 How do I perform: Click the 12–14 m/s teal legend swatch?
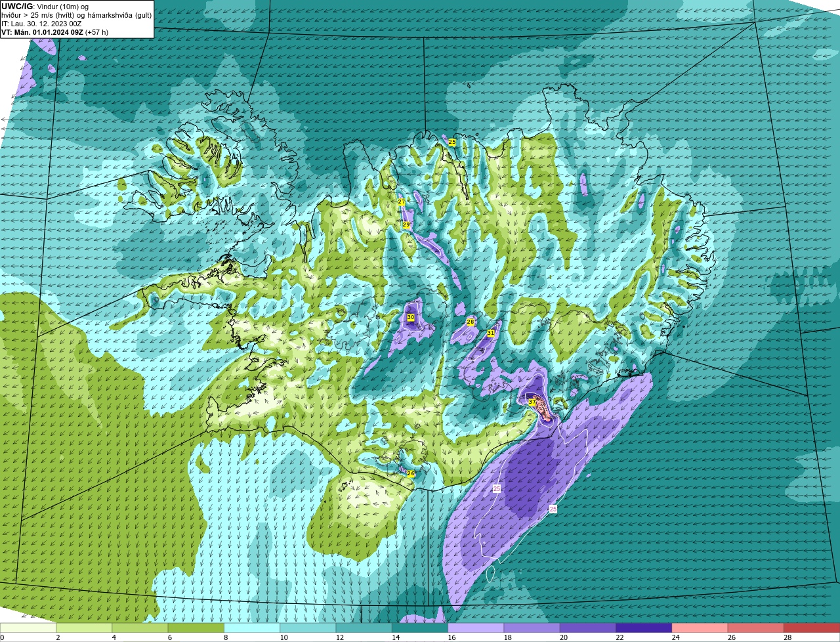[x=364, y=628]
